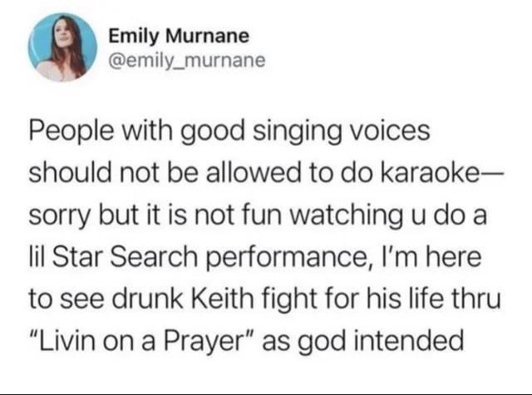Image resolution: width=532 pixels, height=395 pixels.
Task: Click the word "sorry" in third line
Action: coord(60,216)
